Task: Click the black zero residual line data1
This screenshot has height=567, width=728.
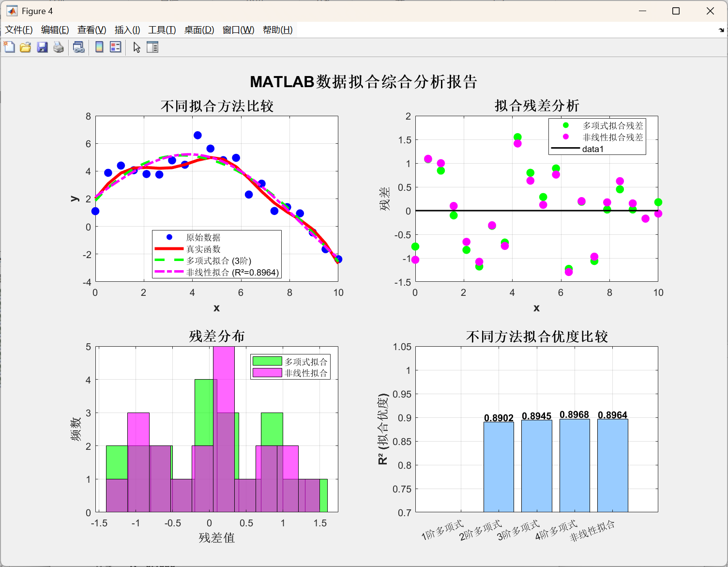Action: point(536,211)
